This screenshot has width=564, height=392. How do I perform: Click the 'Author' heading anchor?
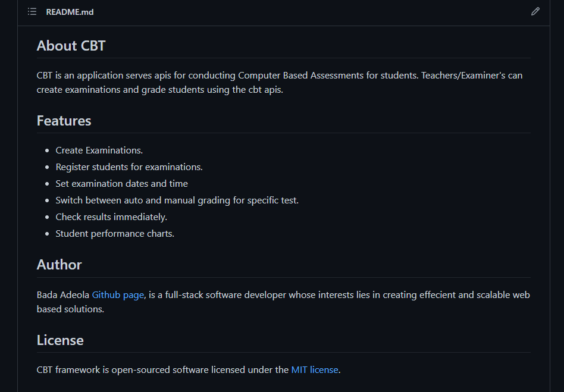click(x=59, y=265)
